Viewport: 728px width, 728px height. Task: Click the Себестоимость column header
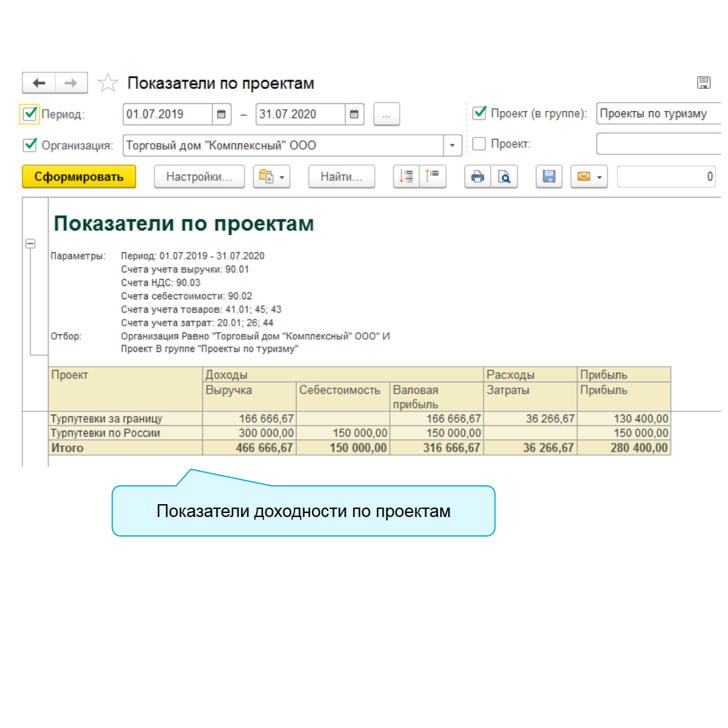tap(342, 396)
